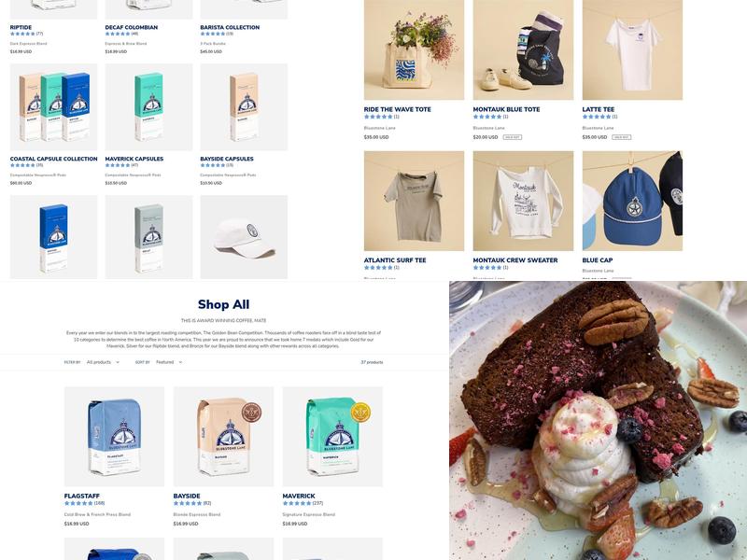Click the star rating under Flagstaff
Image resolution: width=747 pixels, height=560 pixels.
pyautogui.click(x=79, y=503)
